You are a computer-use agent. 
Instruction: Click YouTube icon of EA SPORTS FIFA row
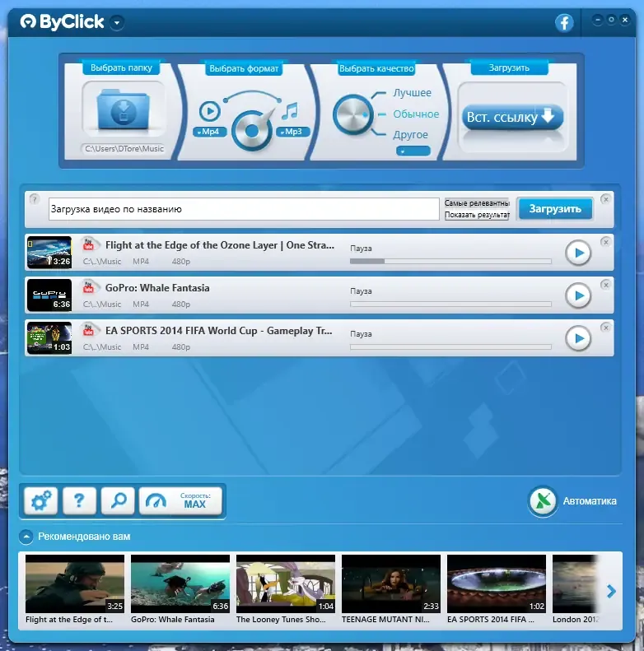click(x=88, y=330)
